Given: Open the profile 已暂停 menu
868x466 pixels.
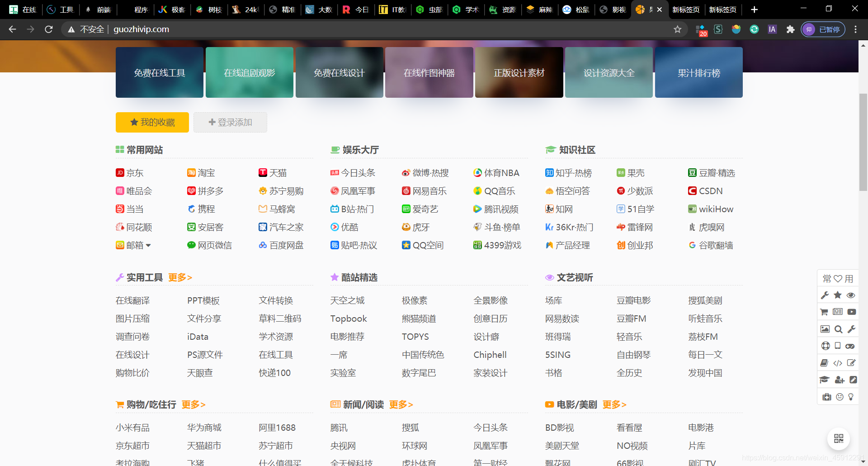Looking at the screenshot, I should click(823, 29).
